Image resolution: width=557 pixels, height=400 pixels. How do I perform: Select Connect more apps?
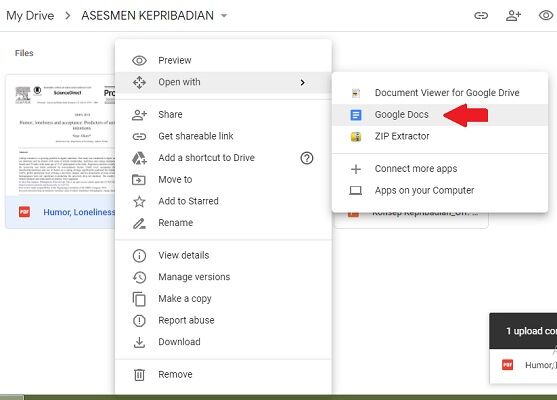tap(440, 169)
